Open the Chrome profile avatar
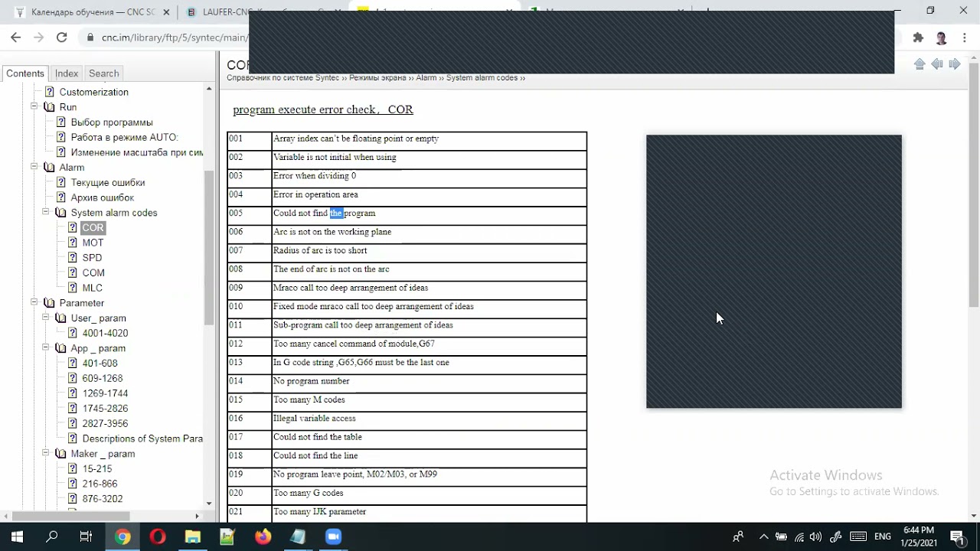Image resolution: width=980 pixels, height=551 pixels. (x=941, y=37)
